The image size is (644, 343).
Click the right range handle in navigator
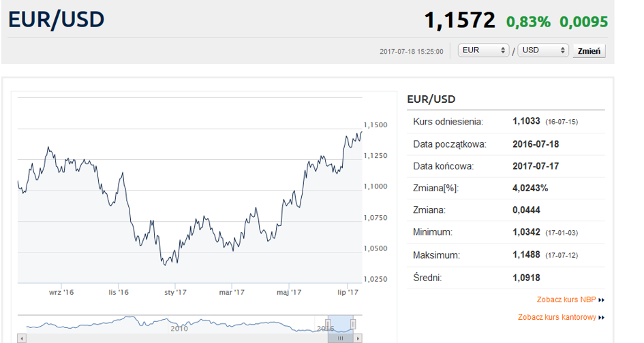tap(354, 323)
